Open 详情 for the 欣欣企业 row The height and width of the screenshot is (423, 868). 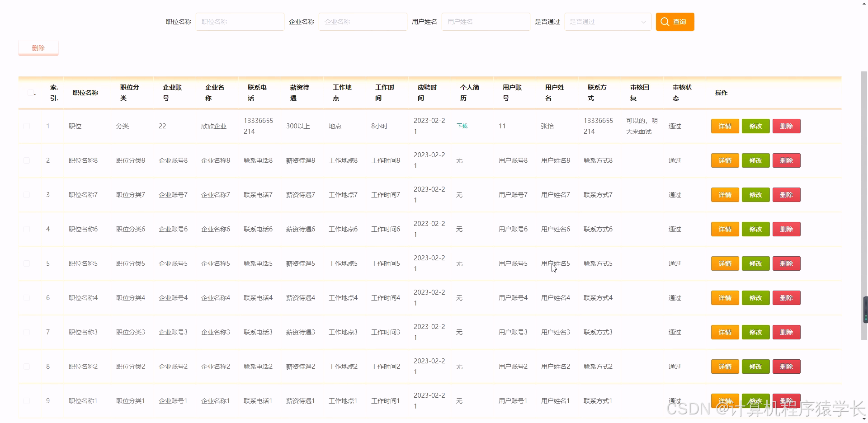tap(725, 126)
